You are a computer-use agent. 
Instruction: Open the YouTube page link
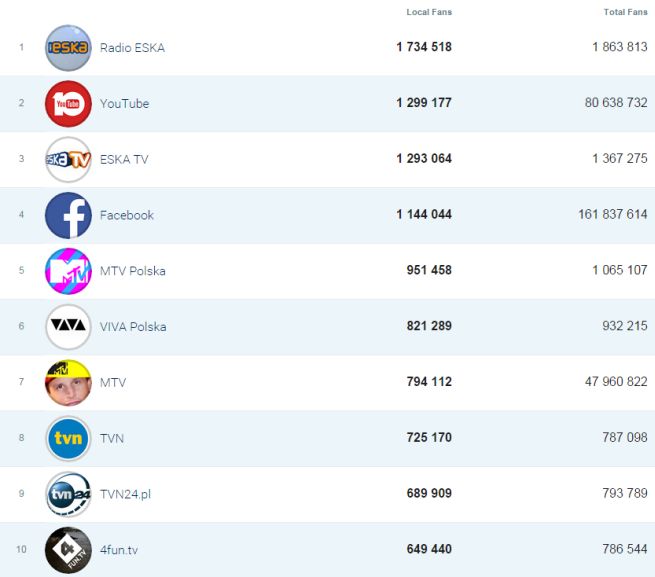[x=124, y=104]
